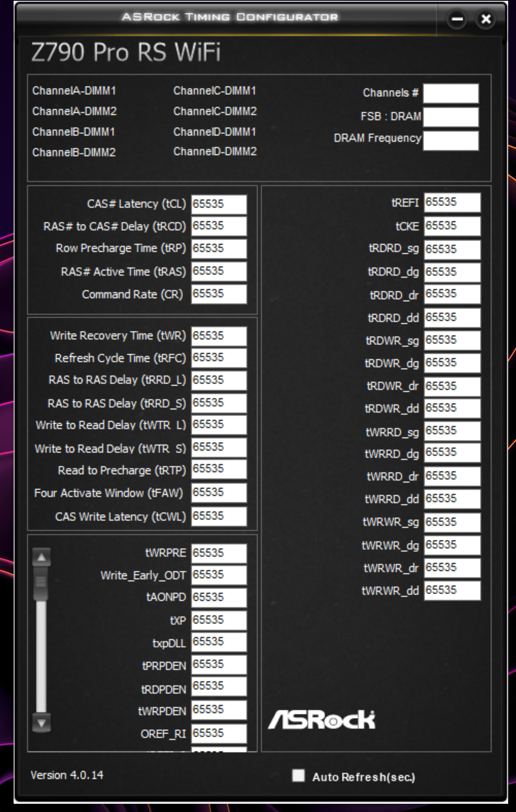Click the ChannelD-DIMM2 label
516x812 pixels.
215,152
